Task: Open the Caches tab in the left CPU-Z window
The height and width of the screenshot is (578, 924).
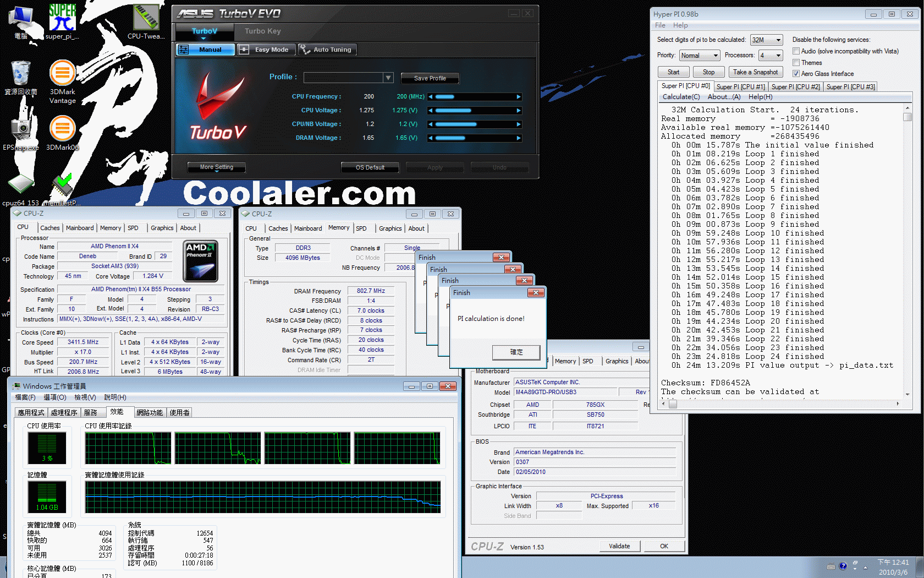Action: click(x=50, y=228)
